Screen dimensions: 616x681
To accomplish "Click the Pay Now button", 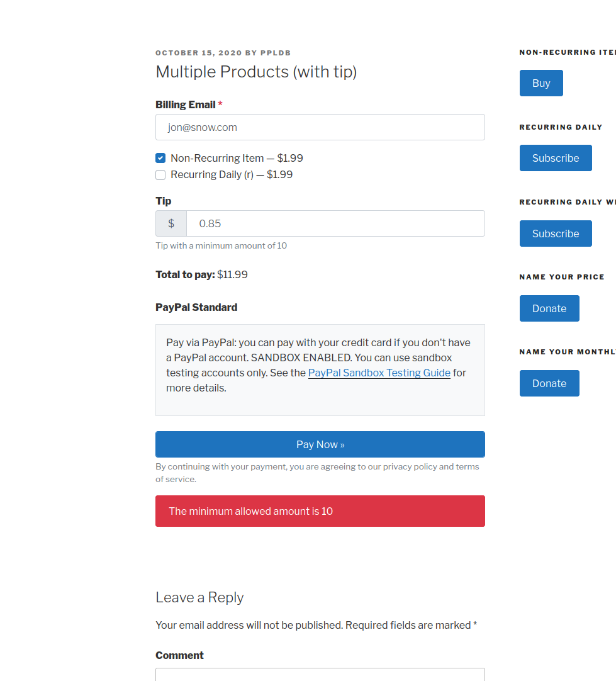I will click(x=320, y=444).
